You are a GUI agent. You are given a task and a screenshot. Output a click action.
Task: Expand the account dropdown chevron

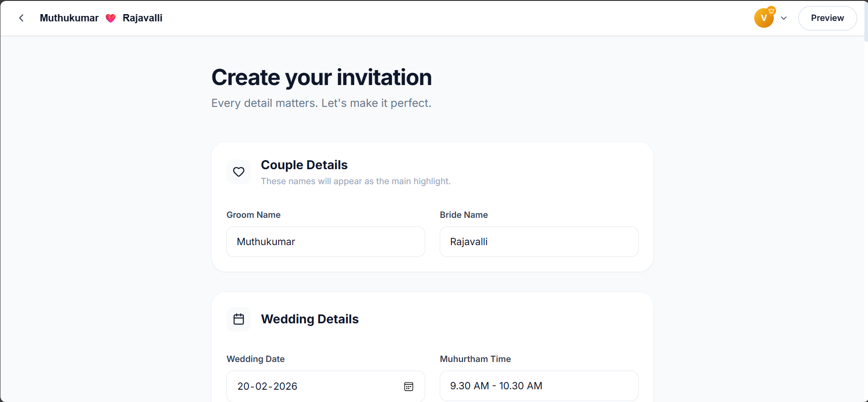[784, 18]
